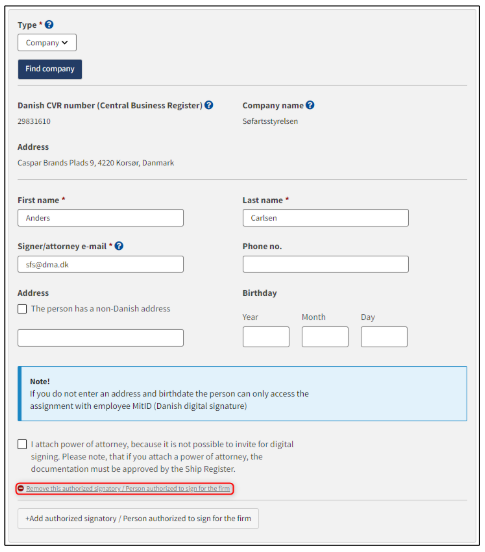Open the Company type dropdown

(47, 43)
